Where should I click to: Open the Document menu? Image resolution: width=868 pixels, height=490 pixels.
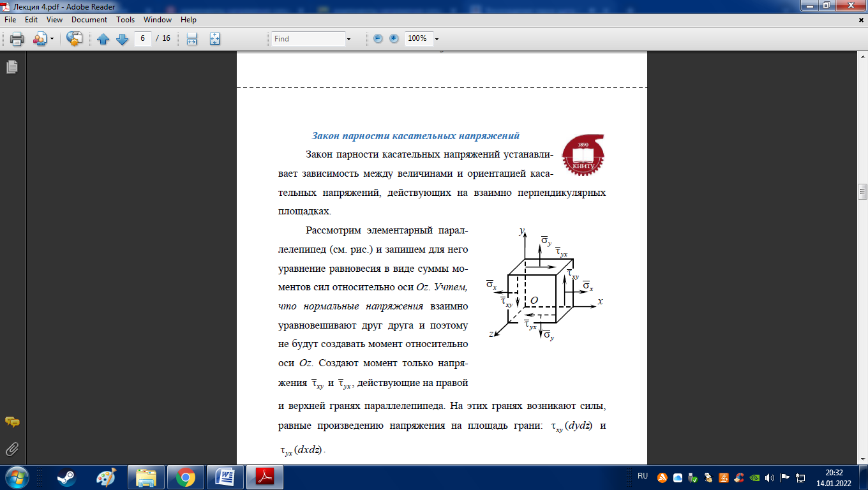click(x=89, y=20)
